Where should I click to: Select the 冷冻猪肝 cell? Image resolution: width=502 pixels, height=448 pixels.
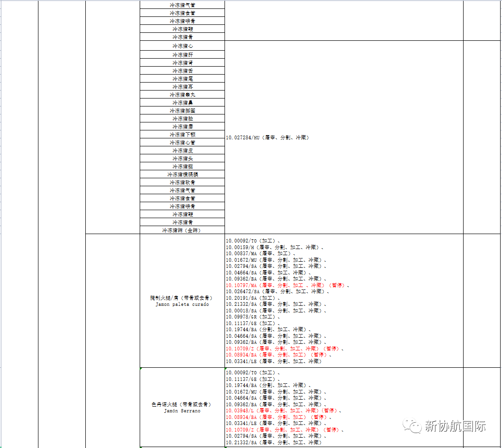[182, 54]
